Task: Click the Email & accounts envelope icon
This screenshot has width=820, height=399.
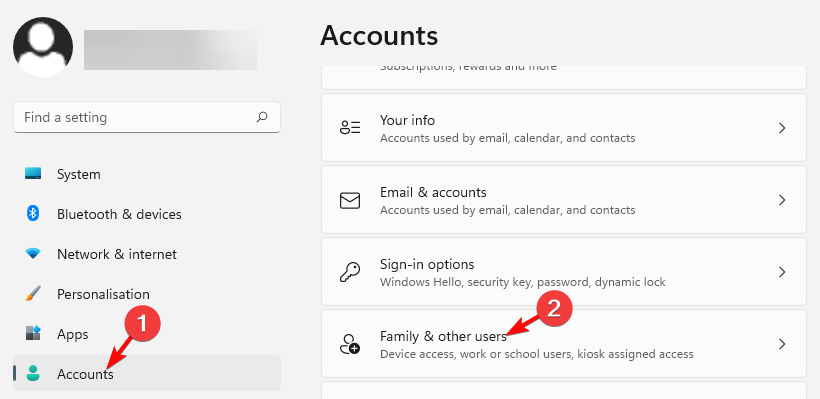Action: (350, 200)
